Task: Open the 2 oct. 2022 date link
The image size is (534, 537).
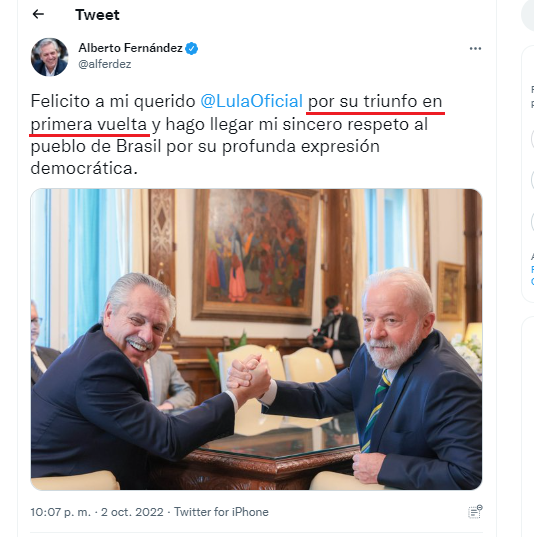Action: pyautogui.click(x=132, y=512)
